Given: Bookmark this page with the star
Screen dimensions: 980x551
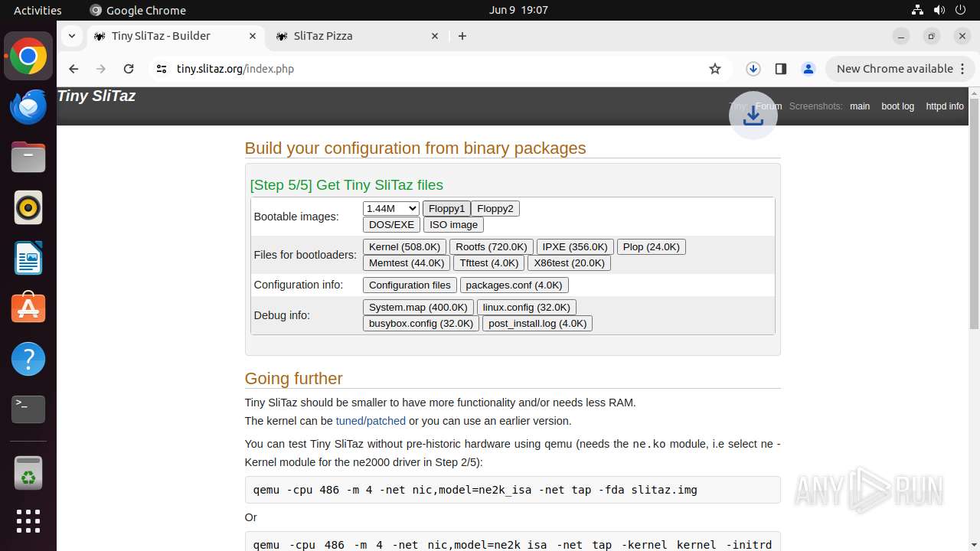Looking at the screenshot, I should pyautogui.click(x=715, y=69).
